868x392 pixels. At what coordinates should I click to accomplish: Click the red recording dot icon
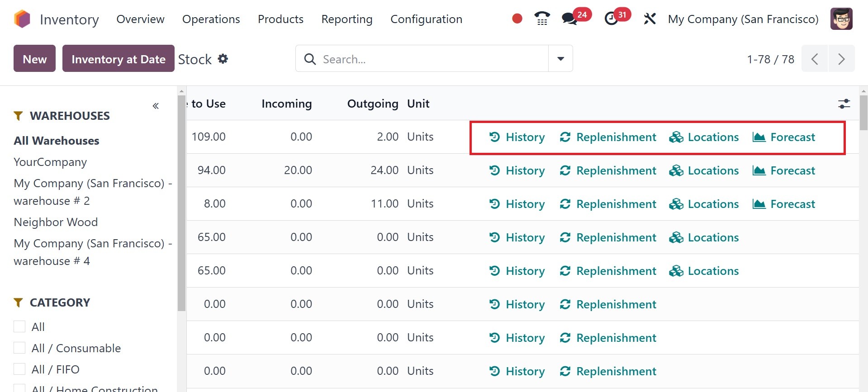point(517,19)
